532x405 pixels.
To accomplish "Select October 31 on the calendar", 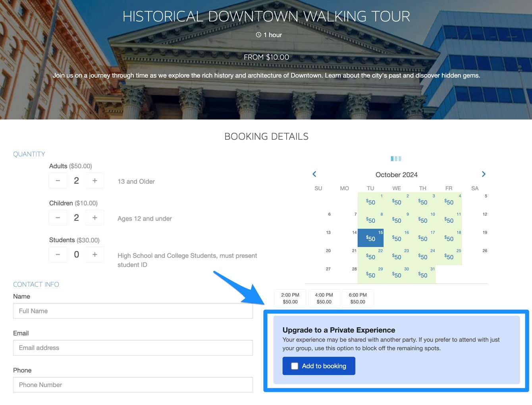I will coord(423,274).
